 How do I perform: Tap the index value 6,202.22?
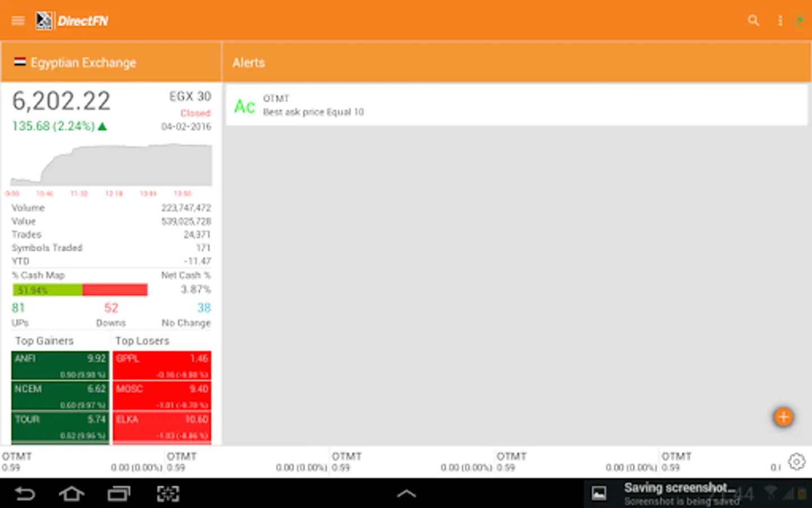coord(61,101)
